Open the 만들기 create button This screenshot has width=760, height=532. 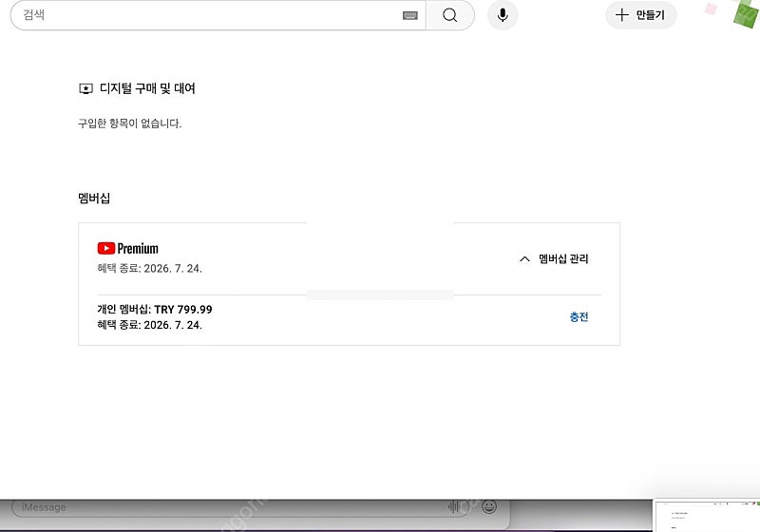[x=640, y=15]
